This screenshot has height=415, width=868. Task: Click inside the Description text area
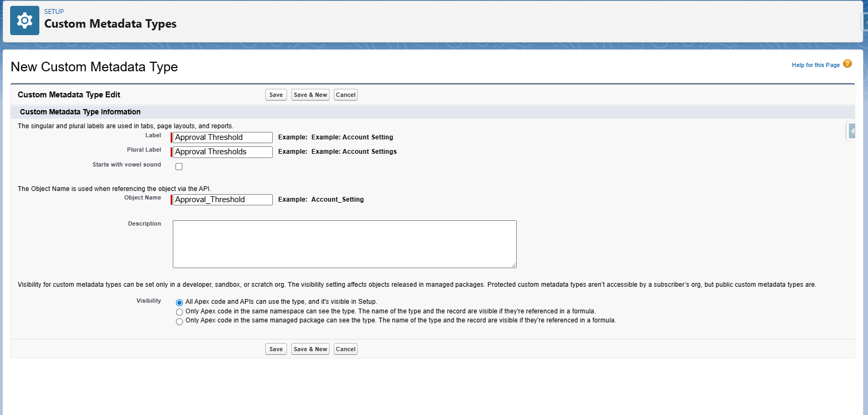click(x=344, y=244)
